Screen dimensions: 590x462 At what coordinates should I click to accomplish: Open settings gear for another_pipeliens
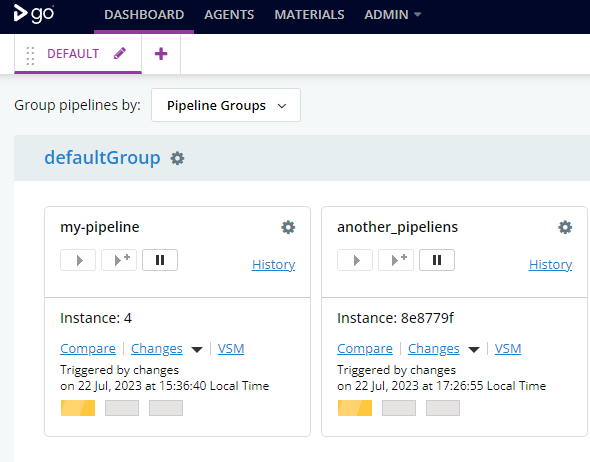tap(565, 227)
